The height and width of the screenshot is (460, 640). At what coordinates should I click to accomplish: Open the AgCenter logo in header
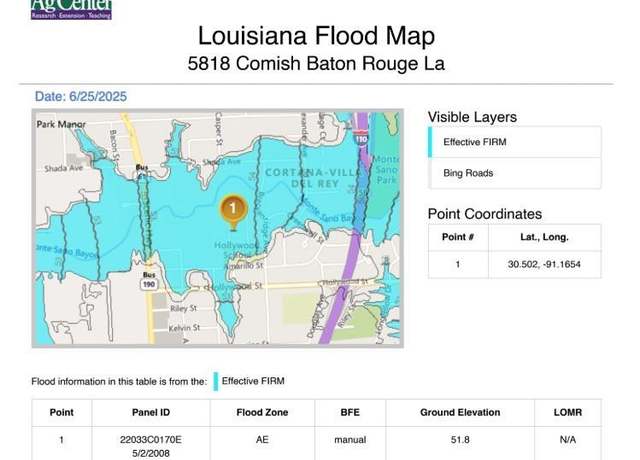pos(70,10)
